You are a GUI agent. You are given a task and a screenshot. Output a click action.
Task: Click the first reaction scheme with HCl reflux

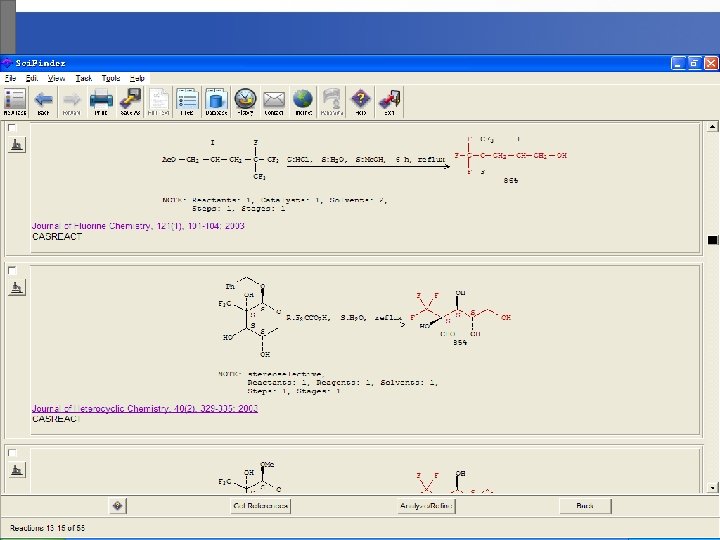(x=365, y=159)
